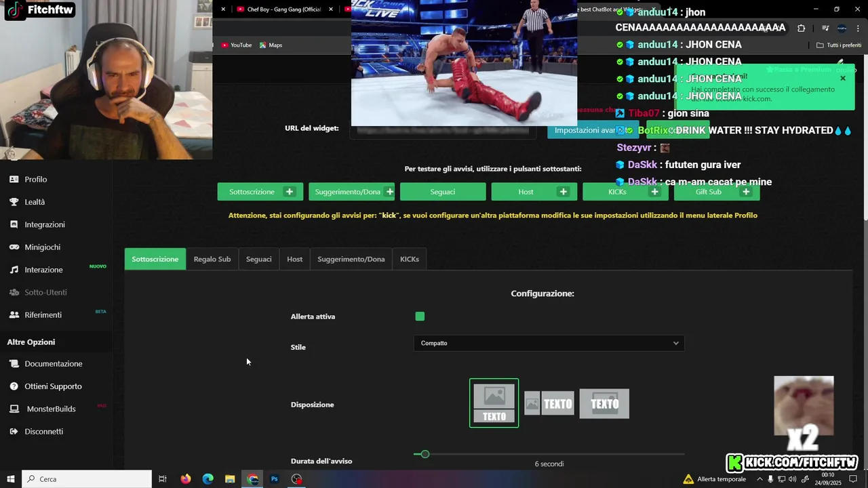Select the Interazione music note icon
Viewport: 868px width, 488px height.
click(14, 270)
